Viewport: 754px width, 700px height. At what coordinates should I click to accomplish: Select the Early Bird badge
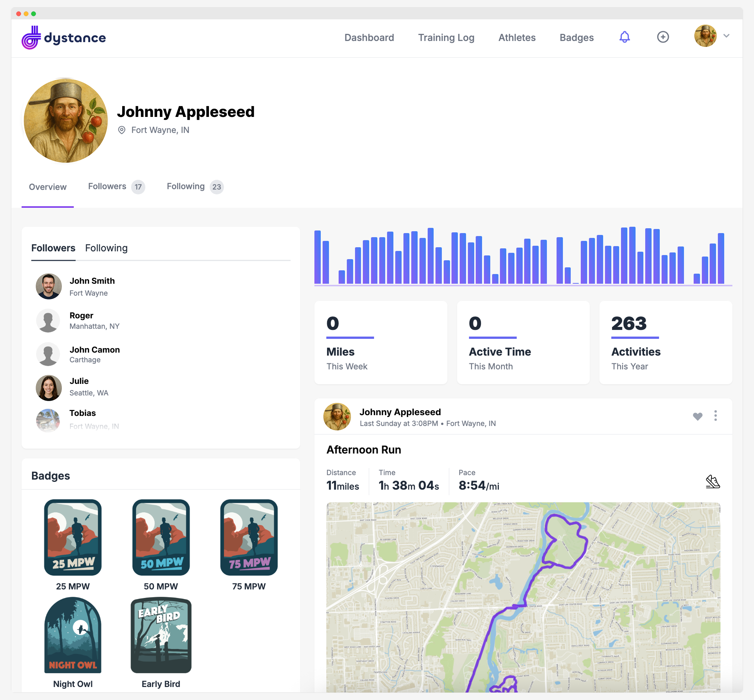point(161,636)
